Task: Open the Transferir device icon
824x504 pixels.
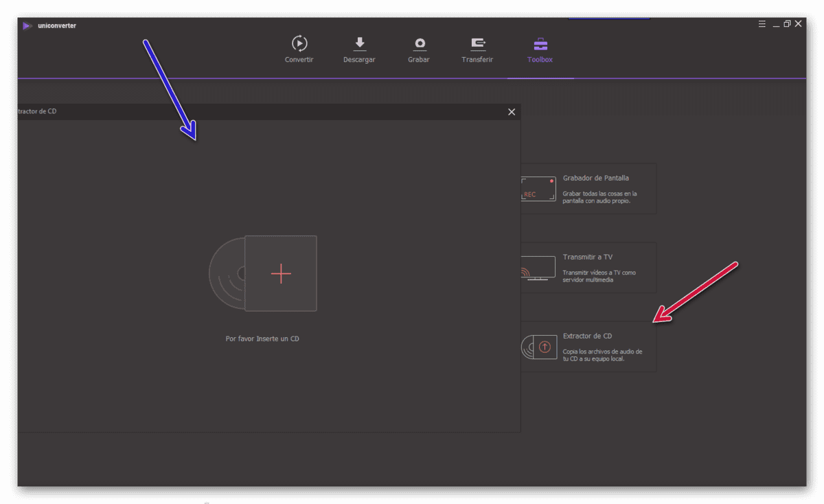Action: (478, 44)
